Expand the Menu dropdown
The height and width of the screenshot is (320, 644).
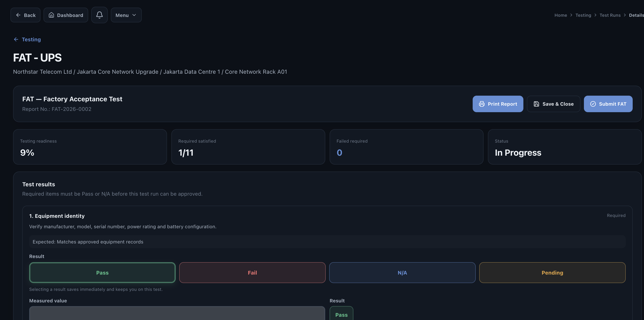pos(126,15)
